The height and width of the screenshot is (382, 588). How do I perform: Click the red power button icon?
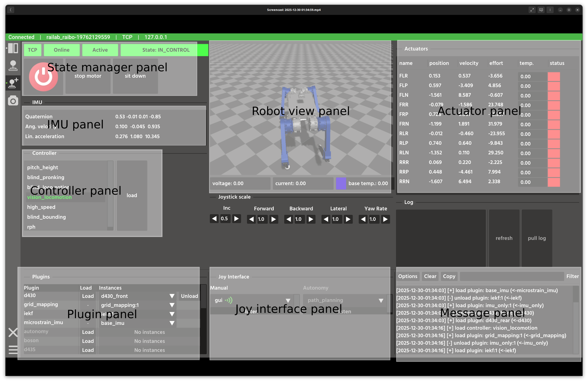[43, 77]
